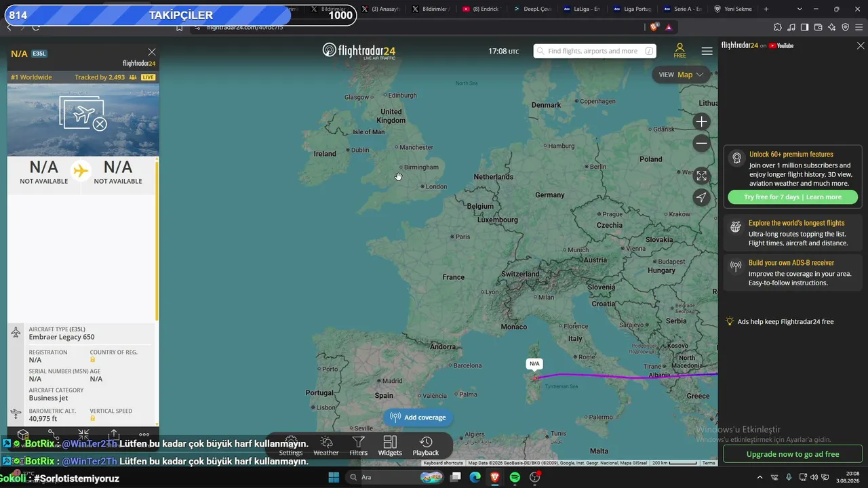The height and width of the screenshot is (488, 868).
Task: Open Brave VPN shield icon
Action: [x=845, y=27]
